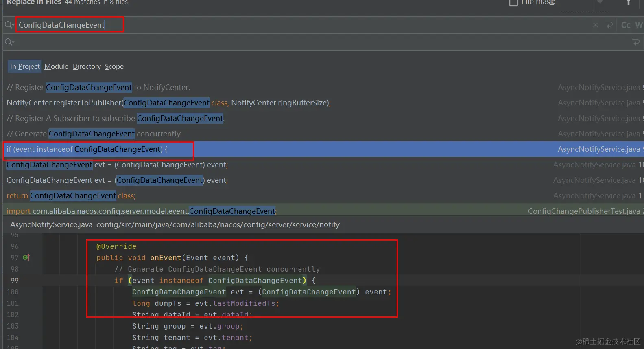Clear the search field with the X icon

[596, 25]
